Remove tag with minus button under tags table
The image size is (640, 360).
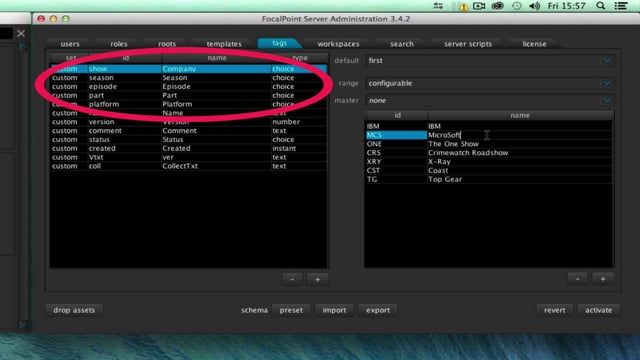(292, 280)
